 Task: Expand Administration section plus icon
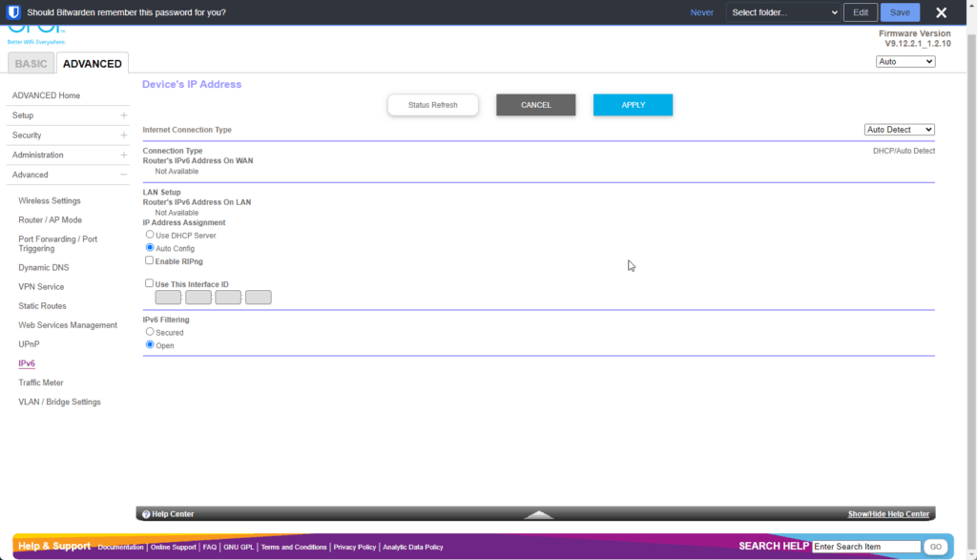[x=124, y=155]
